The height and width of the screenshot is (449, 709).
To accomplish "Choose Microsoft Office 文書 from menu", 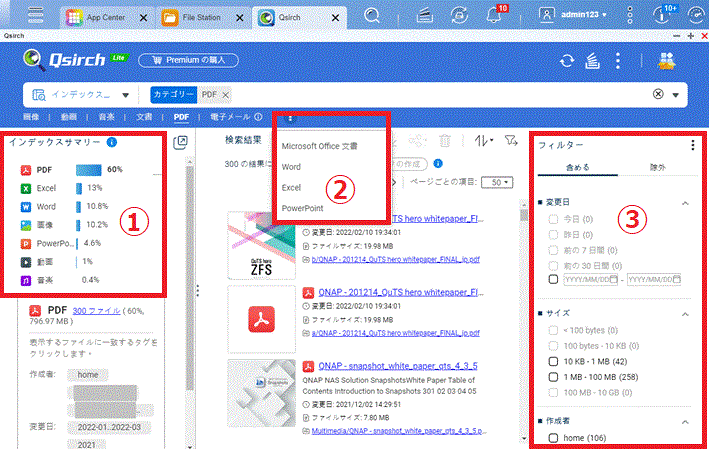I will [320, 146].
